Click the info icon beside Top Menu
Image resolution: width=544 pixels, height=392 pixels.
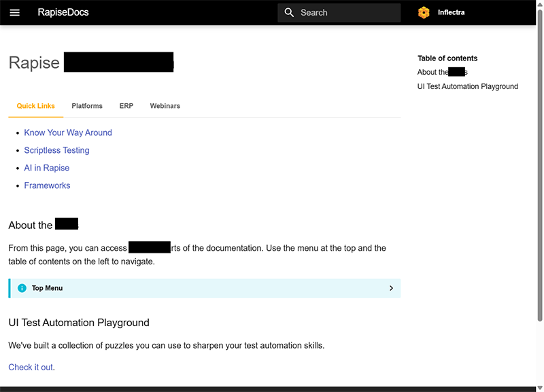point(22,288)
